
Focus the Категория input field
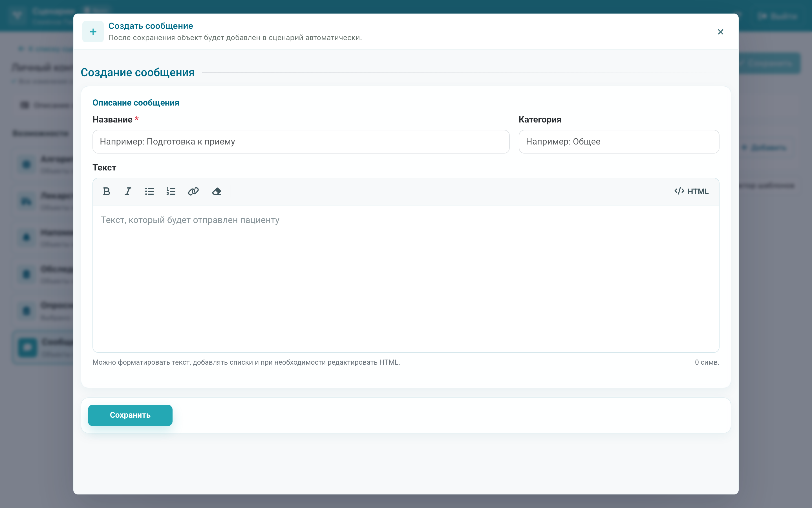619,142
